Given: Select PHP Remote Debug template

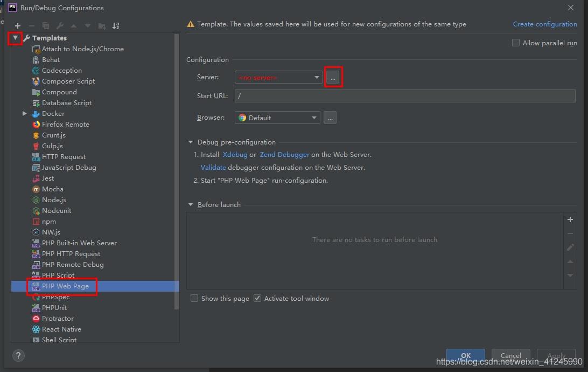Looking at the screenshot, I should click(73, 265).
